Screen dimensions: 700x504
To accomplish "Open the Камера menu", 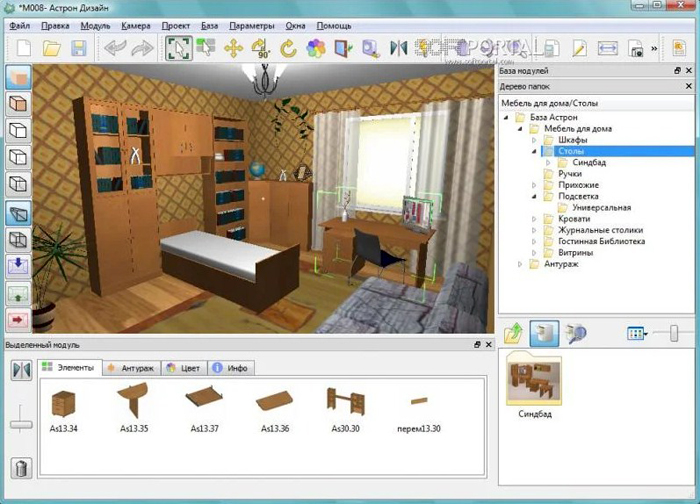I will tap(136, 23).
